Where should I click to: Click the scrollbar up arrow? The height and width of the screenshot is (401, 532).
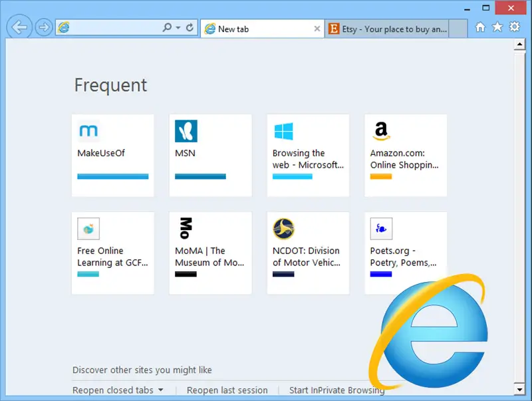pos(520,45)
